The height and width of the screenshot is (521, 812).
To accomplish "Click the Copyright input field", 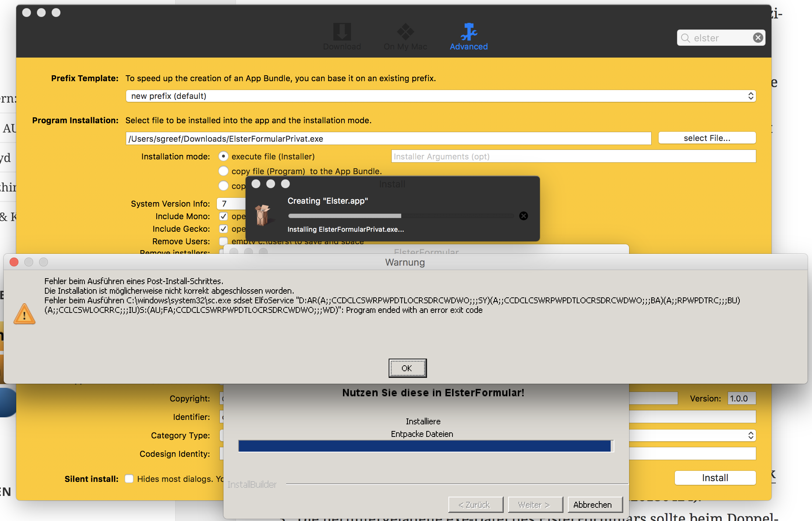I will [x=653, y=398].
